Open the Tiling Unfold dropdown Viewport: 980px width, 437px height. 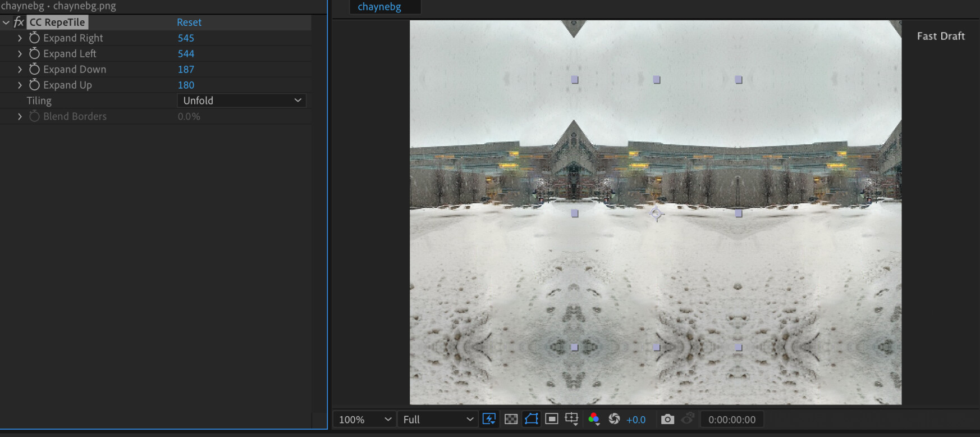point(242,101)
